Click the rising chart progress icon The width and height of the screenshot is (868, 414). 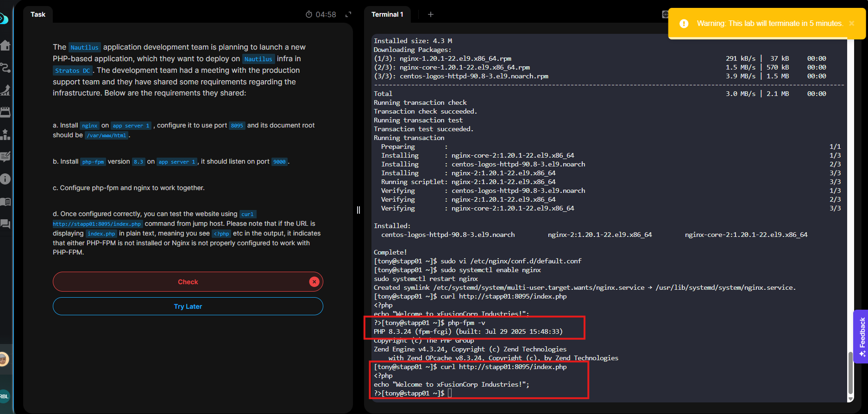tap(5, 90)
